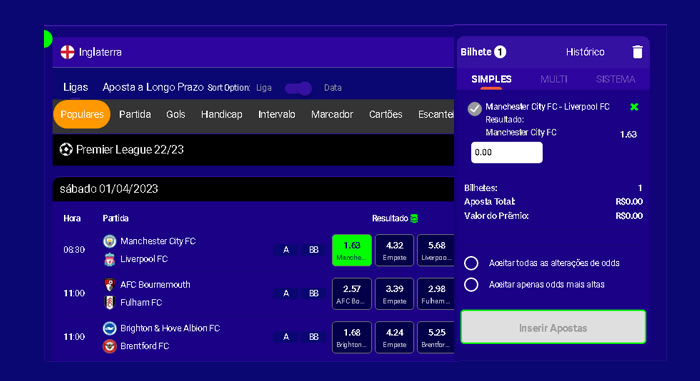Select the 3.39 Empate odds
This screenshot has height=381, width=700.
394,293
